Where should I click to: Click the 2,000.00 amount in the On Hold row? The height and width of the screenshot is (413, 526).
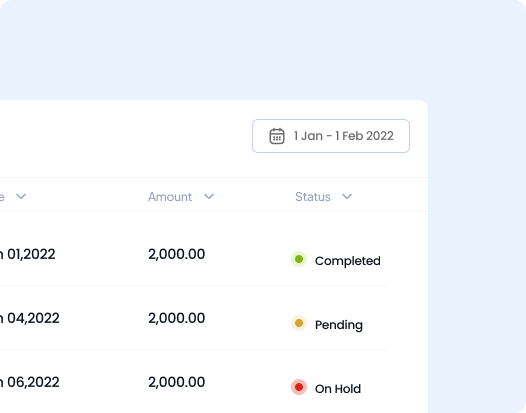tap(176, 382)
